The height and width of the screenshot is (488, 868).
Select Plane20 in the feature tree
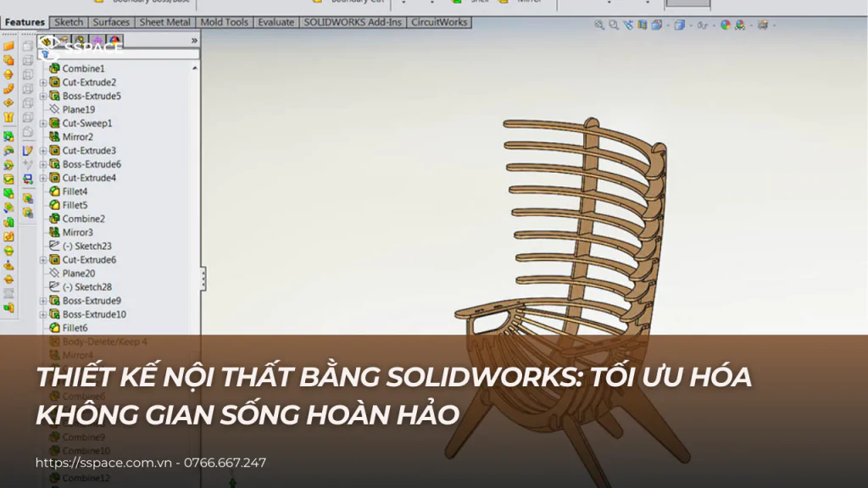[x=78, y=274]
